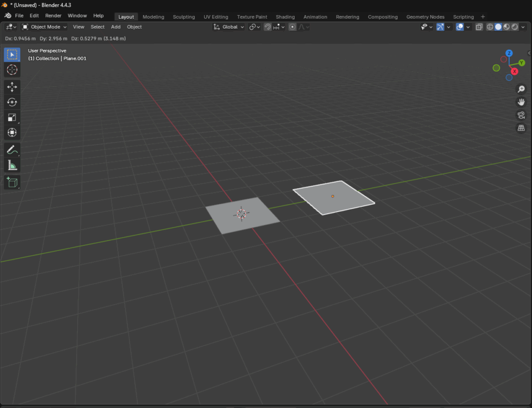Open the editor type dropdown

pyautogui.click(x=11, y=27)
